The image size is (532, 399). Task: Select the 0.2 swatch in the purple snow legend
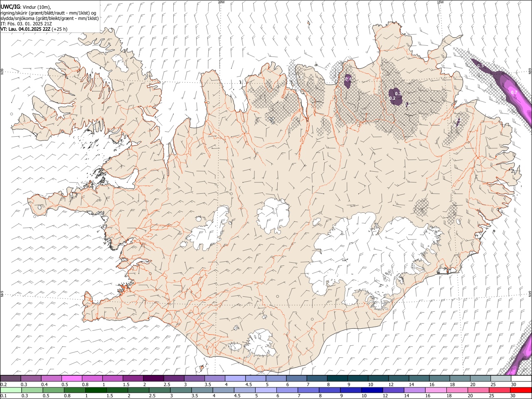tap(10, 379)
